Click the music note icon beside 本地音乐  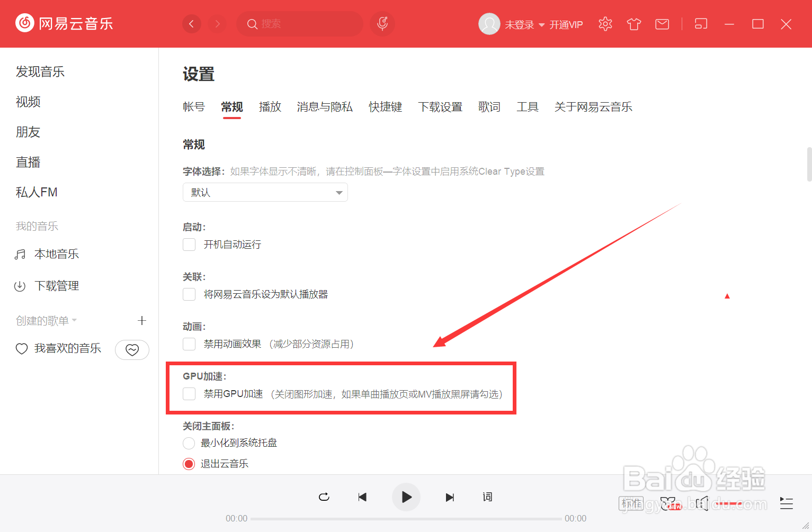point(20,255)
